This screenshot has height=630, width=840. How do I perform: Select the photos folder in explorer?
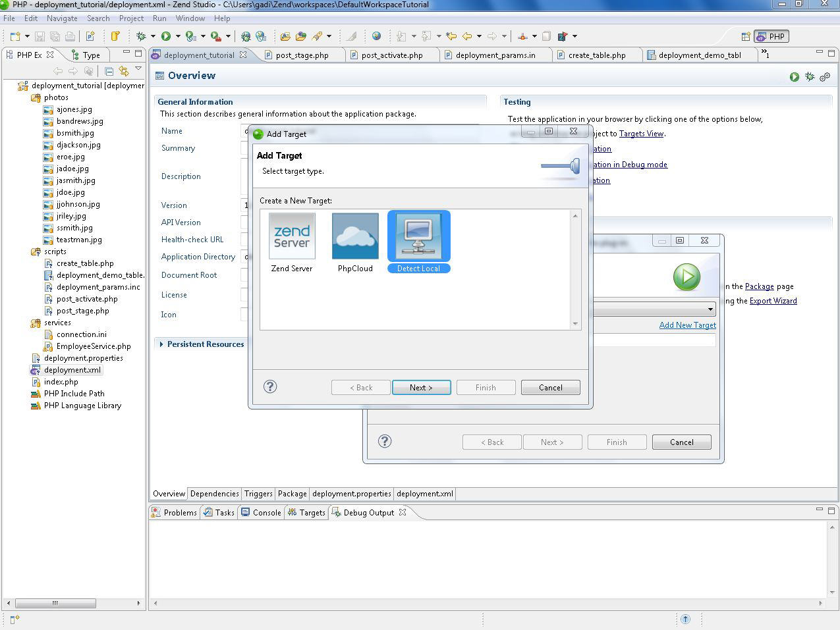click(56, 97)
